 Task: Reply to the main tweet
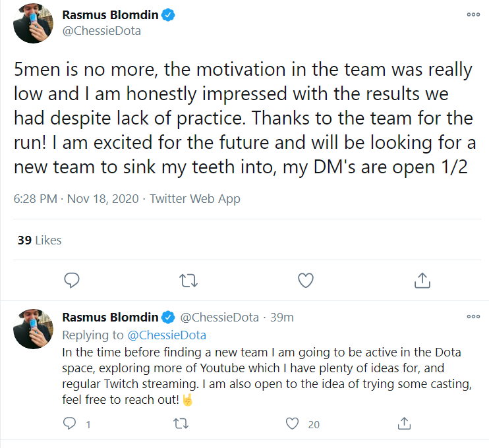pyautogui.click(x=72, y=281)
